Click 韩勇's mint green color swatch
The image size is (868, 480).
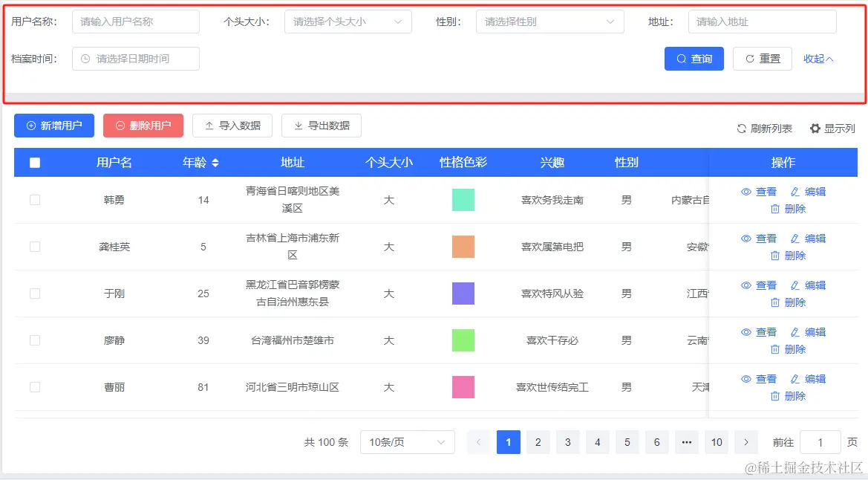click(x=463, y=200)
